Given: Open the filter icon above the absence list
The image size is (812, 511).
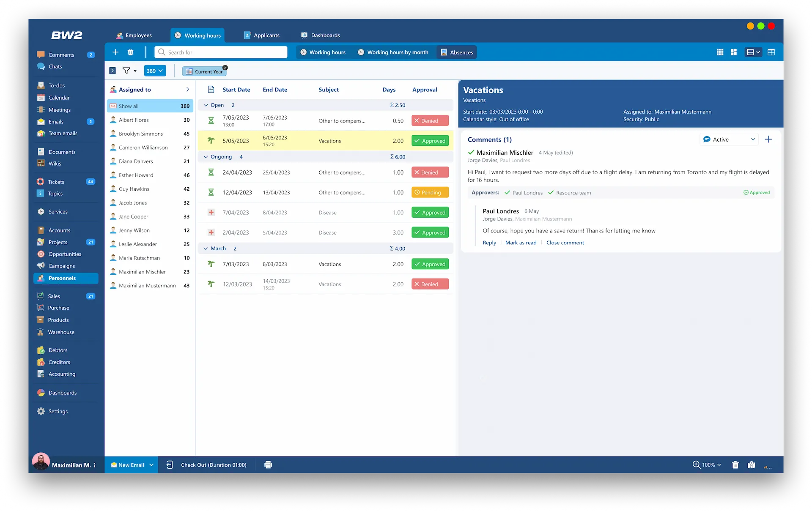Looking at the screenshot, I should point(126,71).
